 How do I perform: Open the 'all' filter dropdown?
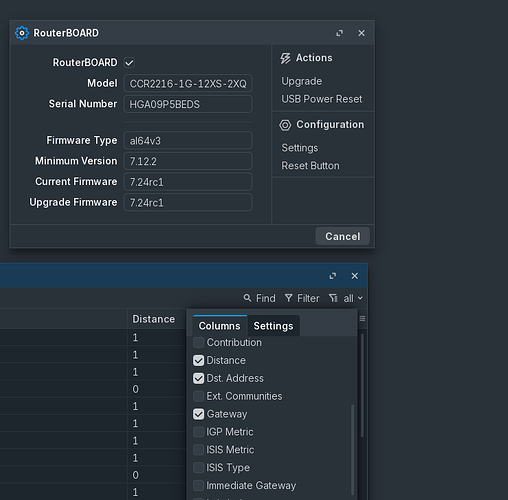353,298
